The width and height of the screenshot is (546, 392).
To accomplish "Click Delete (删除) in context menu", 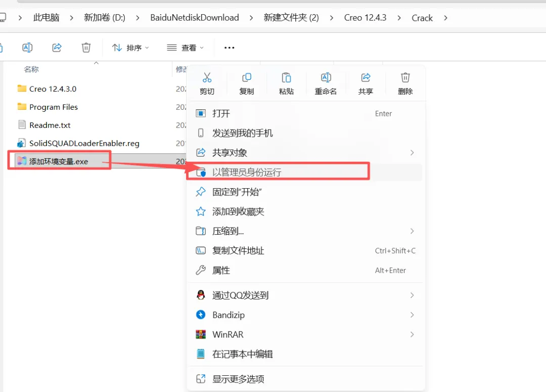I will click(x=405, y=83).
